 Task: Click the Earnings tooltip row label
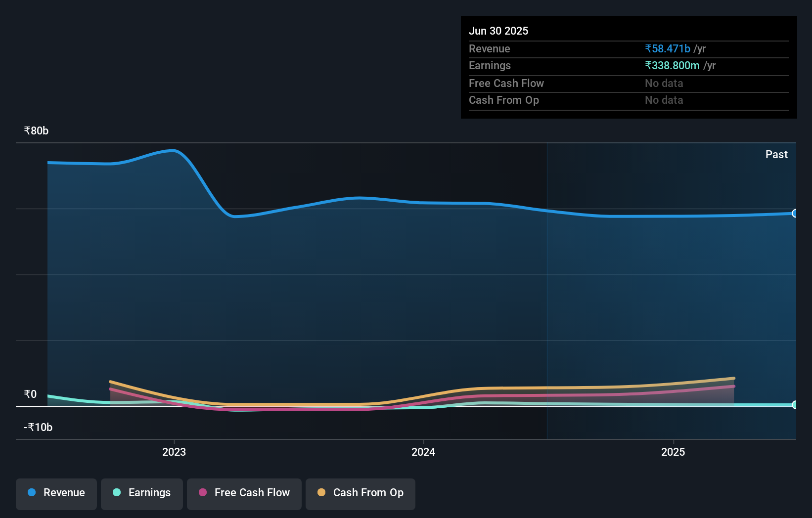(490, 65)
